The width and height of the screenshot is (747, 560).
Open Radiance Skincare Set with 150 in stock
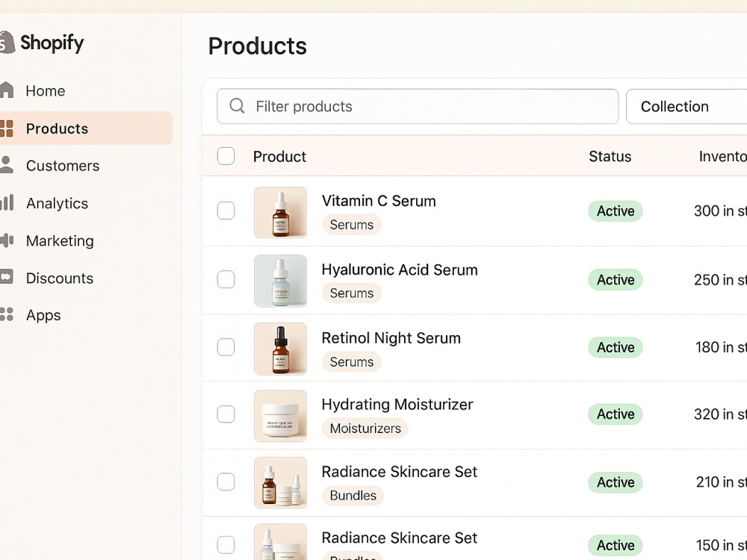399,538
